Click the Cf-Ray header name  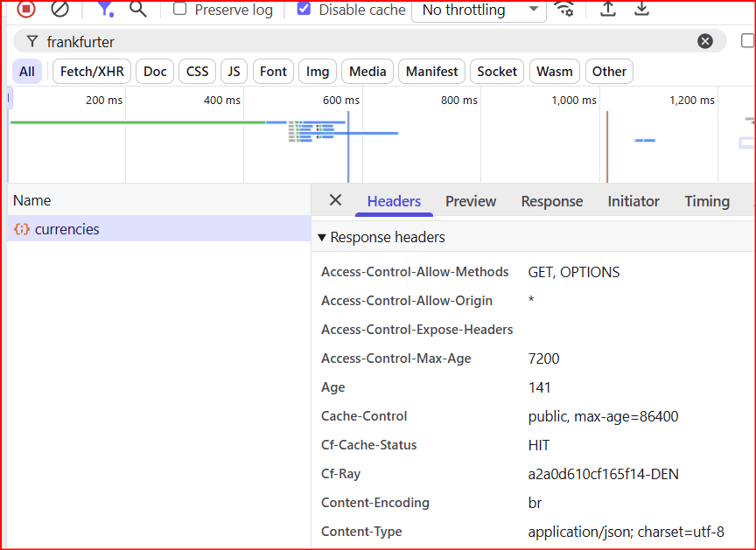pos(340,475)
